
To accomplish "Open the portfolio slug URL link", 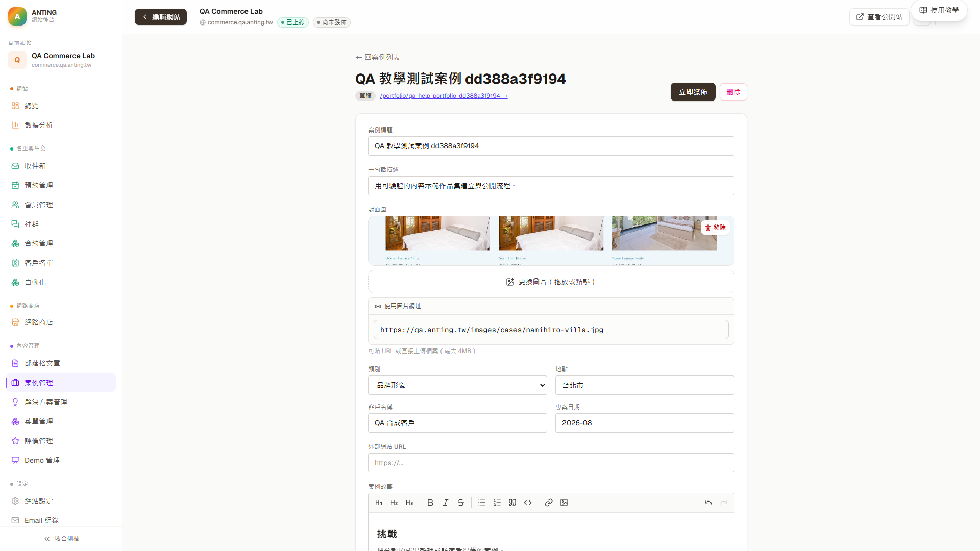I will [444, 96].
